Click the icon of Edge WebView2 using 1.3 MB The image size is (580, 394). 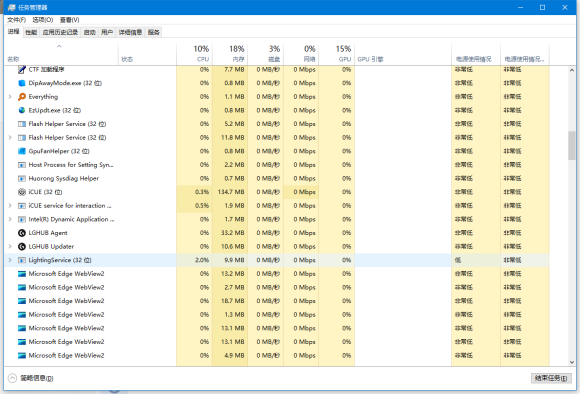22,315
